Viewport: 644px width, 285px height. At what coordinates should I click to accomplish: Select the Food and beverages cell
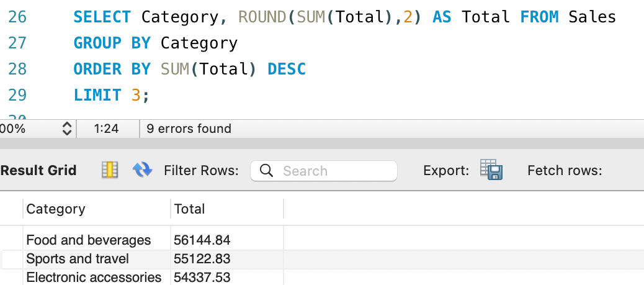89,240
